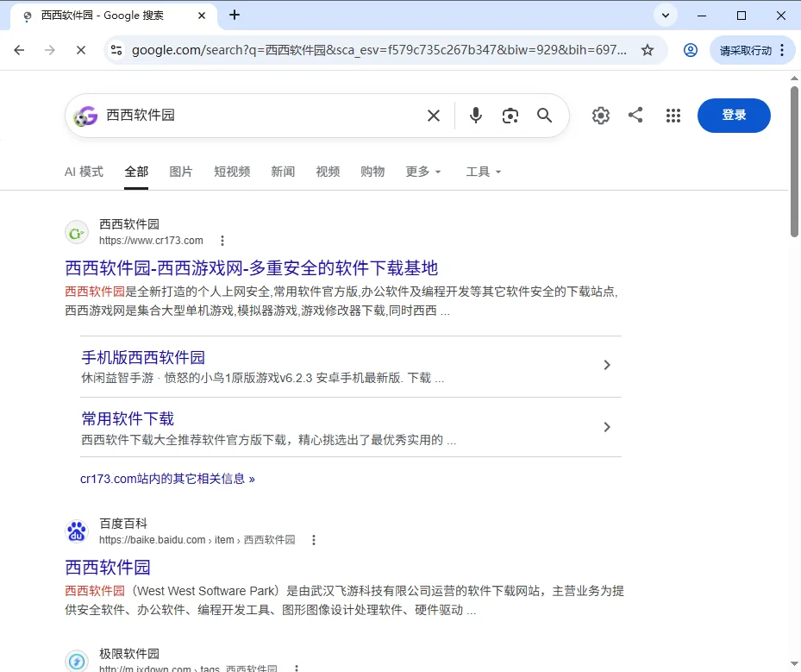Maximize the Chrome window

point(742,16)
